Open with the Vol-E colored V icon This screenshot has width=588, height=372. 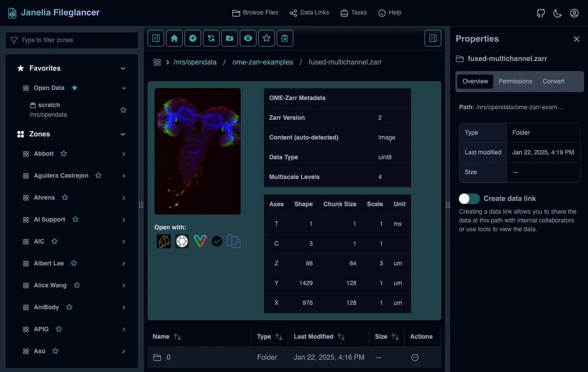(x=200, y=241)
